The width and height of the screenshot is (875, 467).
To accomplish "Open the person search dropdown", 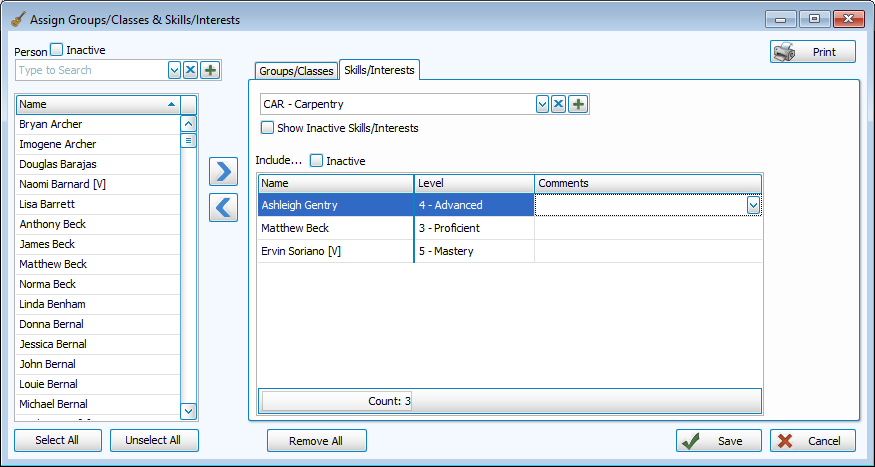I will coord(175,70).
